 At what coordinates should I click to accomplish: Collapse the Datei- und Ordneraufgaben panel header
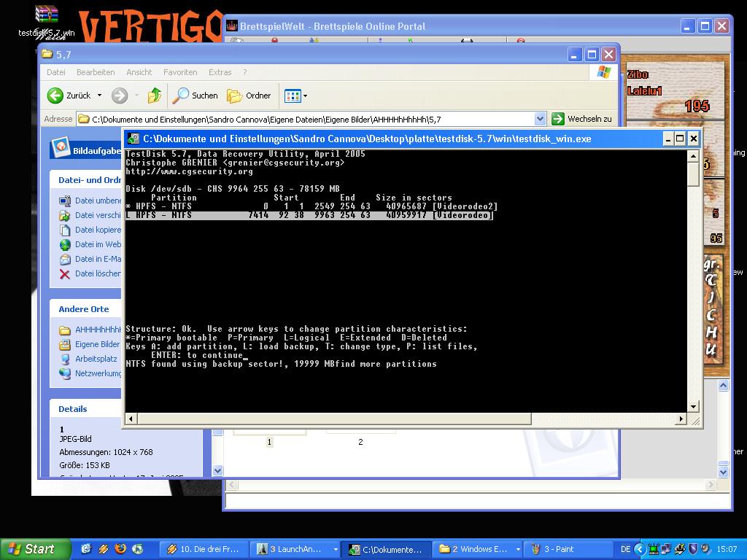[x=86, y=180]
